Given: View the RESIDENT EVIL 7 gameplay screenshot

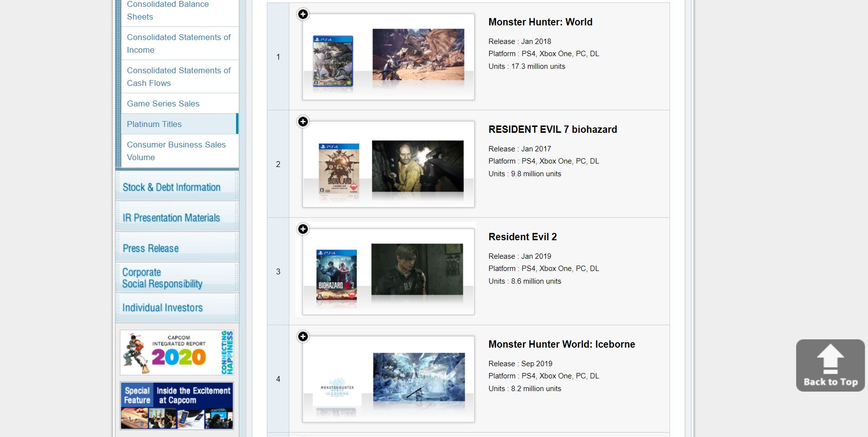Looking at the screenshot, I should (x=418, y=166).
